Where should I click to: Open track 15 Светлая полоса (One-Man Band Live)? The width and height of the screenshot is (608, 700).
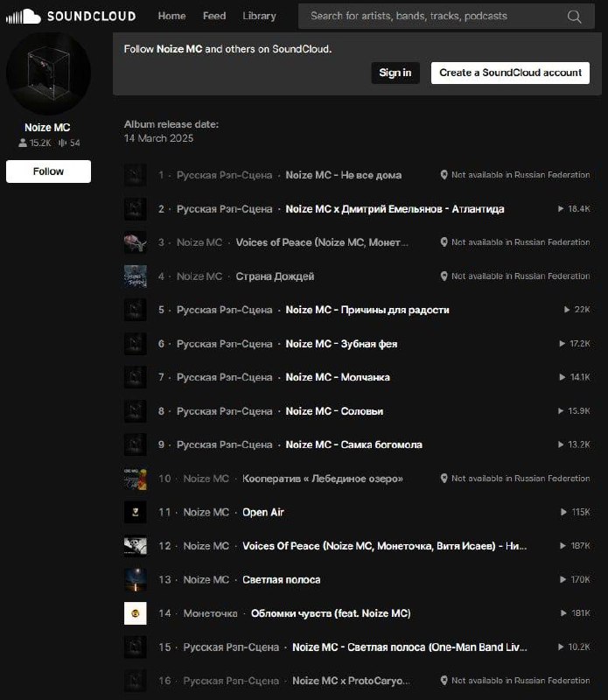tap(409, 647)
